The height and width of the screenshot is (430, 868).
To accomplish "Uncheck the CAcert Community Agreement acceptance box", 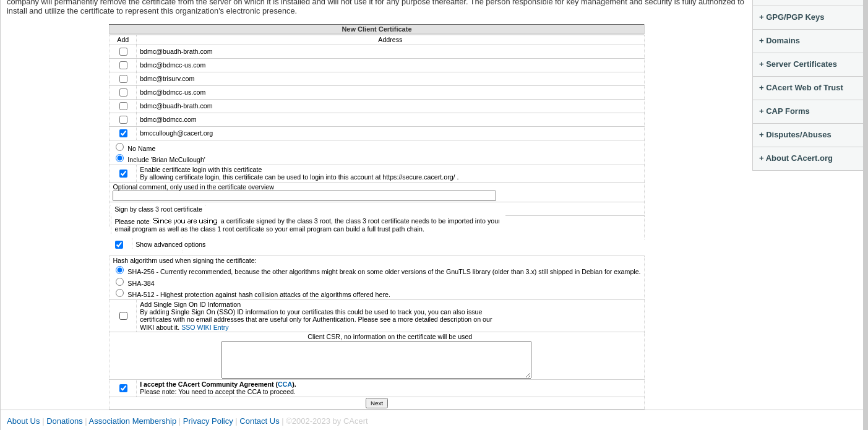I will [x=123, y=388].
